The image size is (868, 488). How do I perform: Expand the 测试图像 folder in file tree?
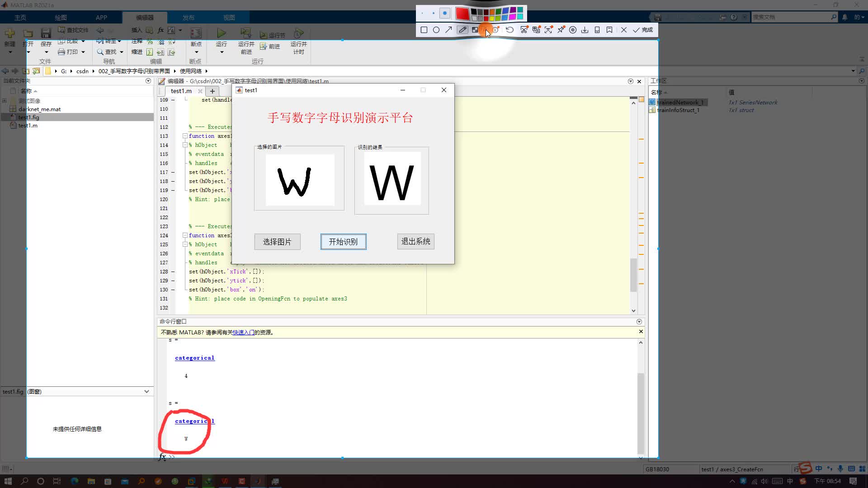pos(5,101)
